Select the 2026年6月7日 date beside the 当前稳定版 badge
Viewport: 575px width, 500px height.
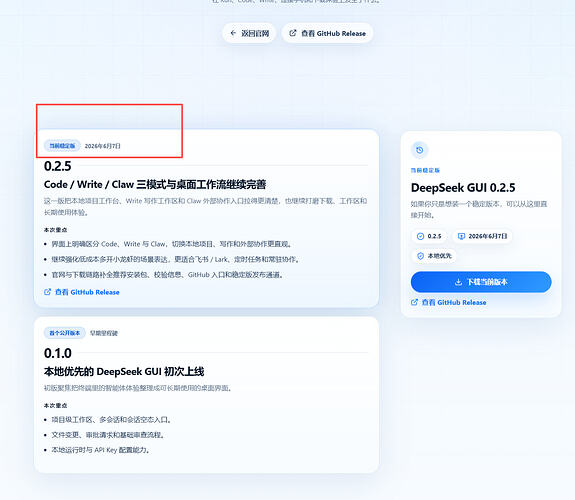click(103, 146)
